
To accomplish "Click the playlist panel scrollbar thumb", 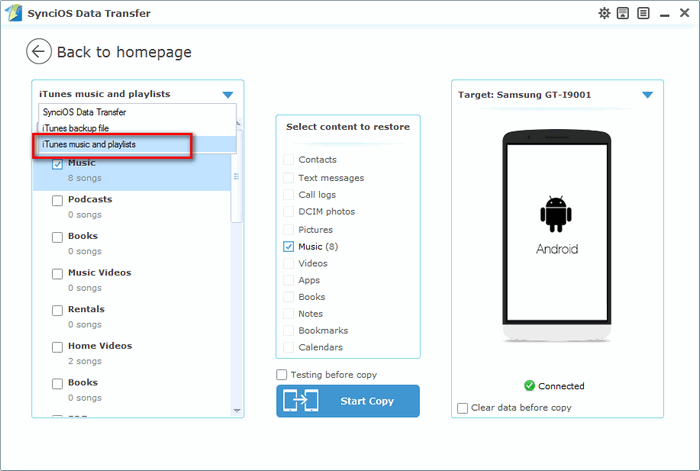I will pyautogui.click(x=237, y=176).
